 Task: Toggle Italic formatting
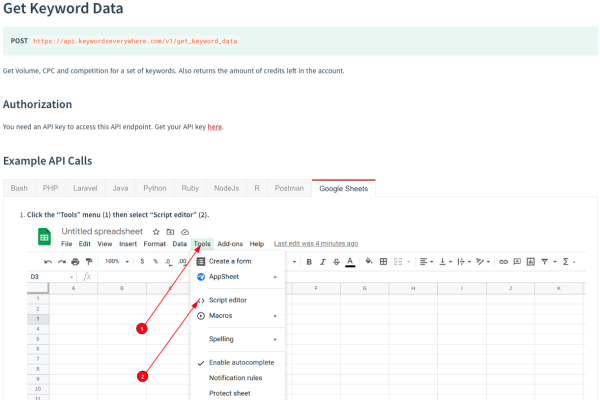coord(323,262)
